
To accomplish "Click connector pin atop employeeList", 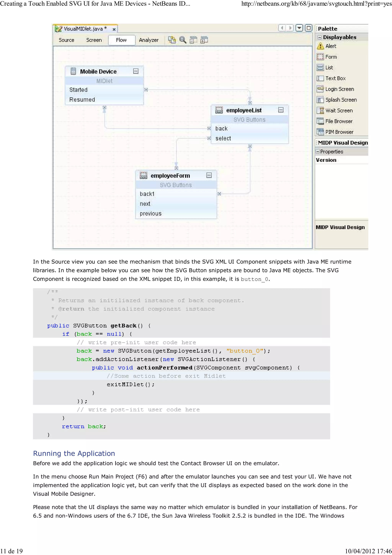I will click(x=250, y=102).
